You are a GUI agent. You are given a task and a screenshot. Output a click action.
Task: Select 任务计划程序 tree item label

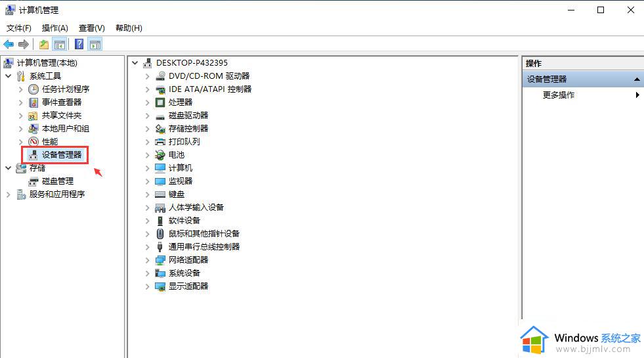(66, 89)
